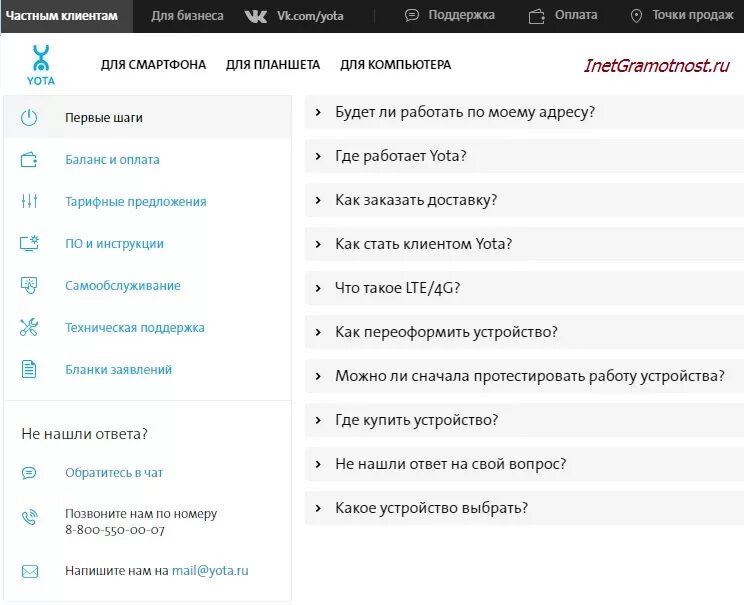Click the question 'Где купить устройство?' text

click(x=417, y=420)
